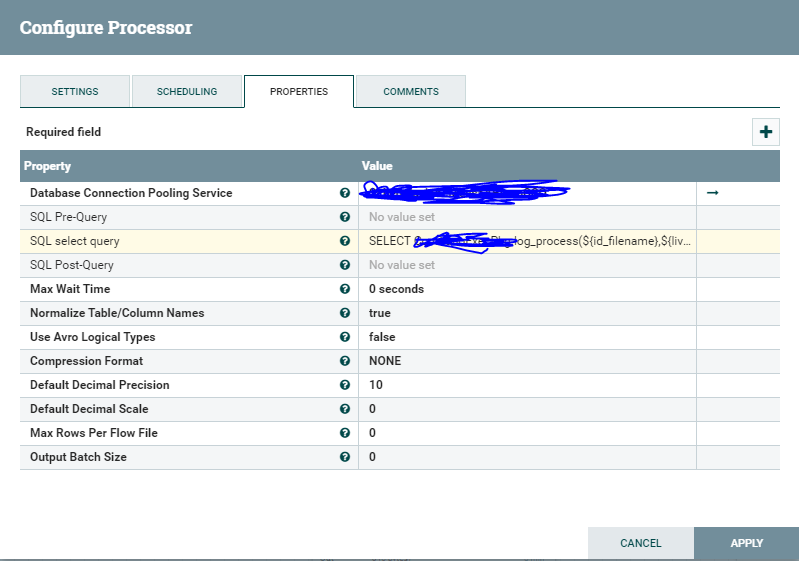Edit Max Wait Time value 0 seconds
The width and height of the screenshot is (799, 561).
coord(527,289)
